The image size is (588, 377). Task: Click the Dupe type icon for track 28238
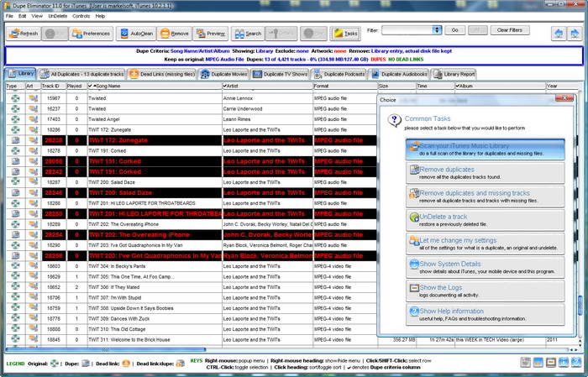pyautogui.click(x=15, y=140)
